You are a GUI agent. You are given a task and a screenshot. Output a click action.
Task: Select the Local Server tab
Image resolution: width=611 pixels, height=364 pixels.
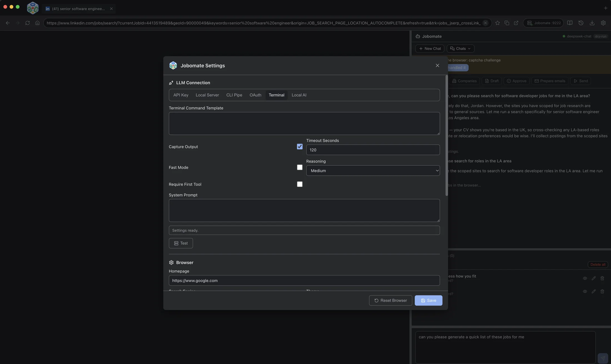point(207,95)
